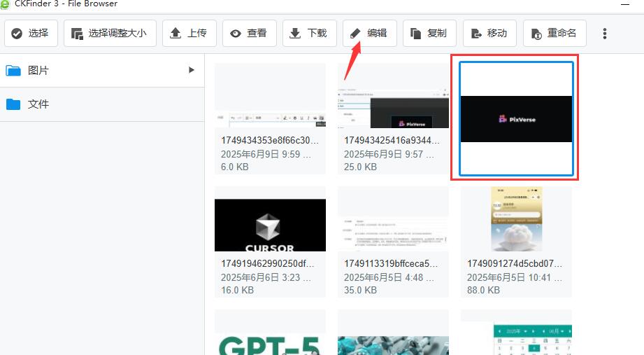Viewport: 644px width, 355px height.
Task: Click the 下载 download arrow icon
Action: [x=295, y=33]
